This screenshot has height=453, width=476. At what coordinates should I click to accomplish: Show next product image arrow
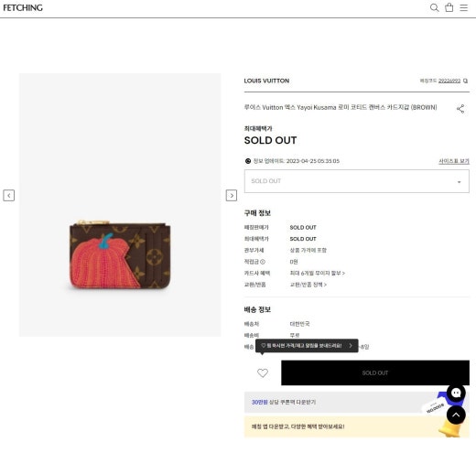232,195
